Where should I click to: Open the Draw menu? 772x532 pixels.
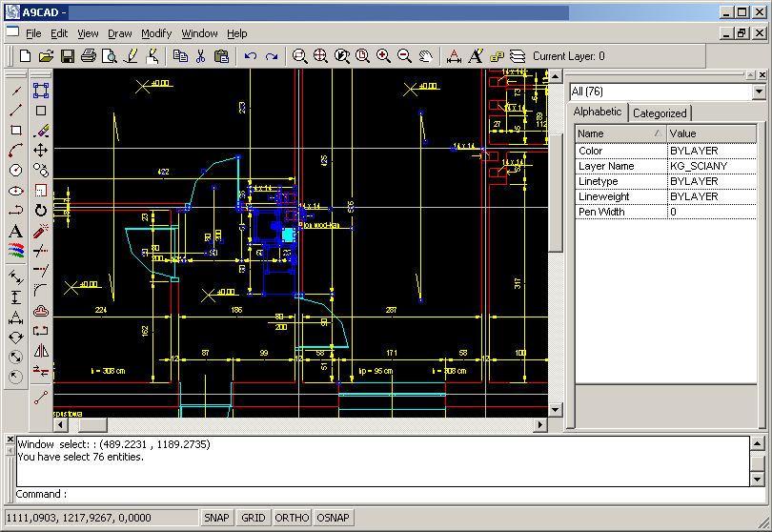120,33
